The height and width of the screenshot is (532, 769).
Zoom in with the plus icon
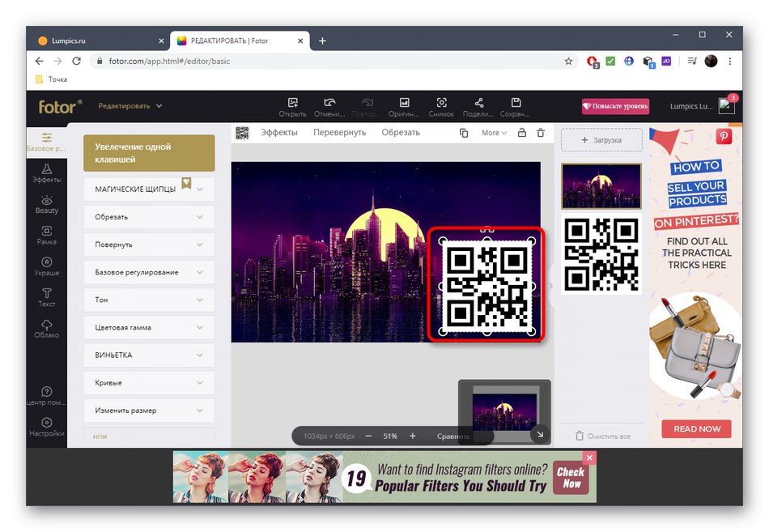click(413, 436)
